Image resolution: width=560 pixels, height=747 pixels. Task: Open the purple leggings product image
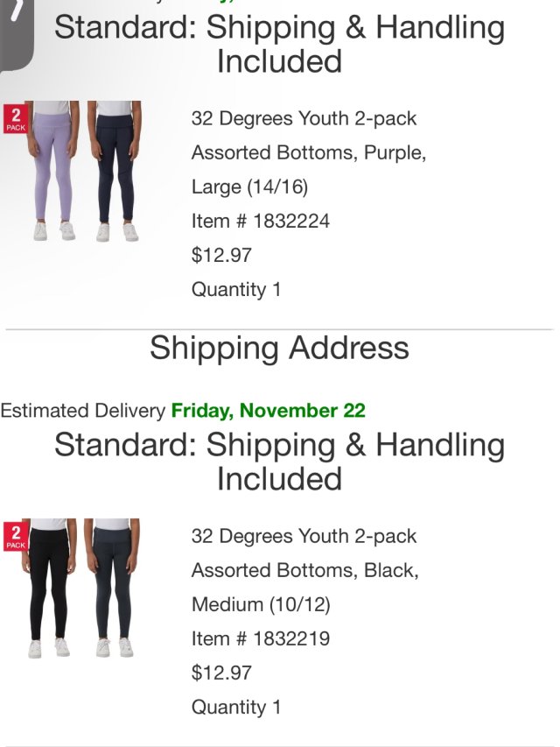point(55,171)
